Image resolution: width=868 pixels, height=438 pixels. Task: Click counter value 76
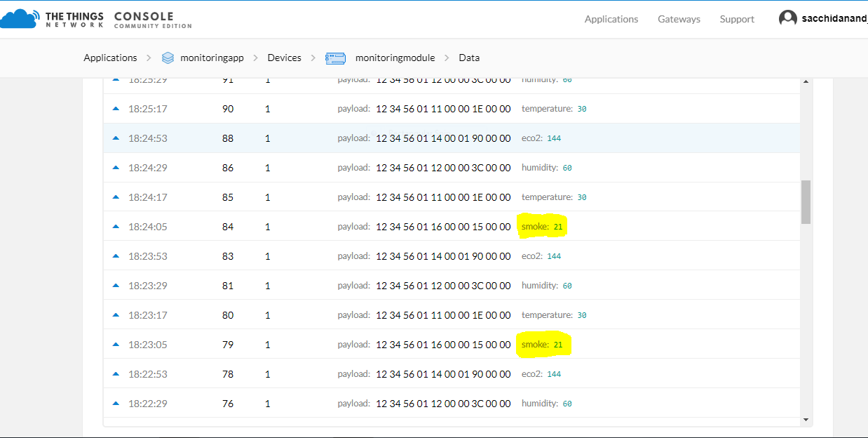228,404
